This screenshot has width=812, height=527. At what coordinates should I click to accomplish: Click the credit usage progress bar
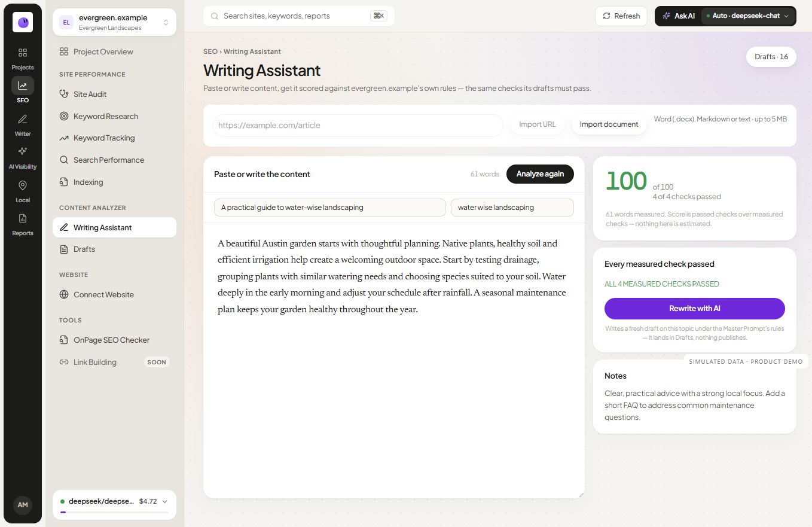(x=114, y=512)
